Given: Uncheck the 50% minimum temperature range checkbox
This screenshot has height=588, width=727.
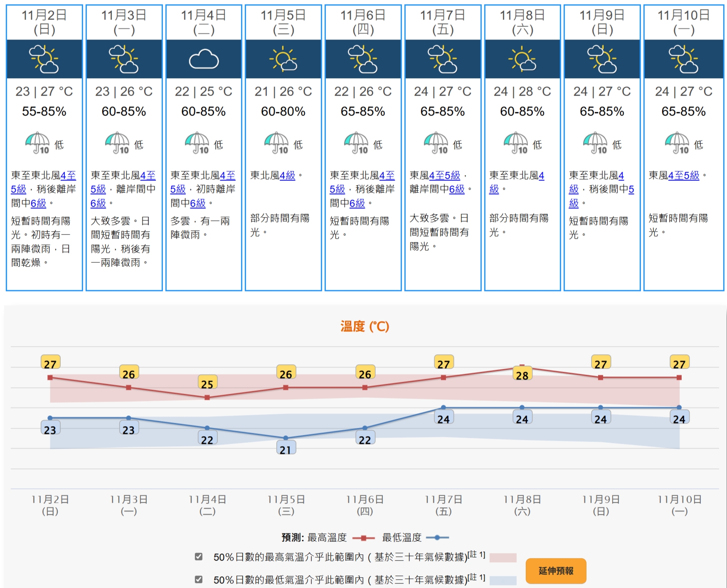Looking at the screenshot, I should (199, 579).
